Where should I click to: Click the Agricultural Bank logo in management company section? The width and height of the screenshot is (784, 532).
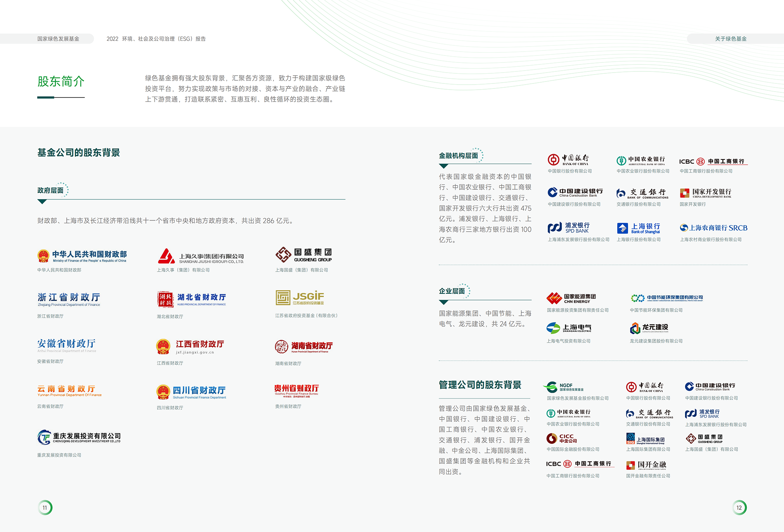coord(568,413)
